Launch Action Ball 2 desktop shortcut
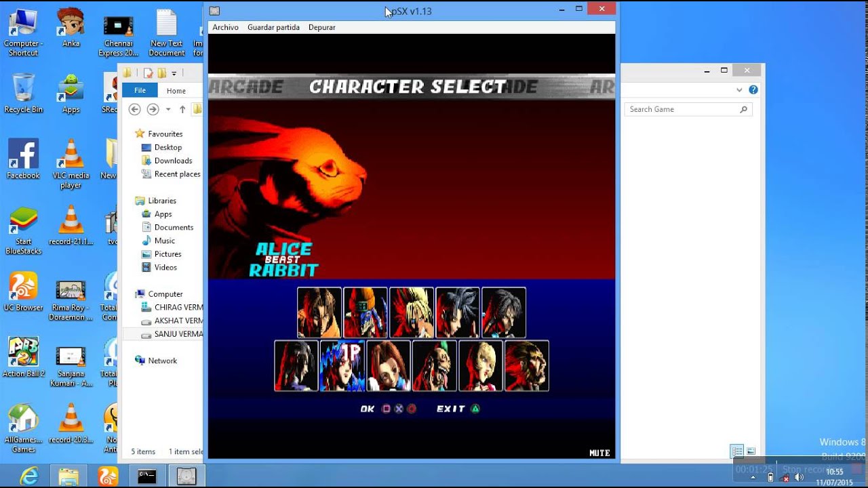The width and height of the screenshot is (868, 488). coord(24,357)
